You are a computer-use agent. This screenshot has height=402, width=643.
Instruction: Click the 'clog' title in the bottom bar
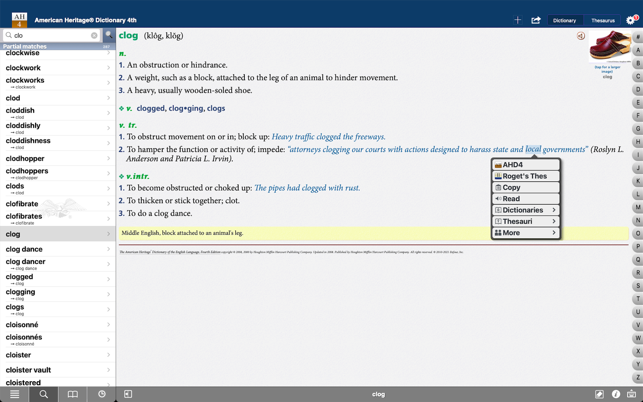point(378,394)
